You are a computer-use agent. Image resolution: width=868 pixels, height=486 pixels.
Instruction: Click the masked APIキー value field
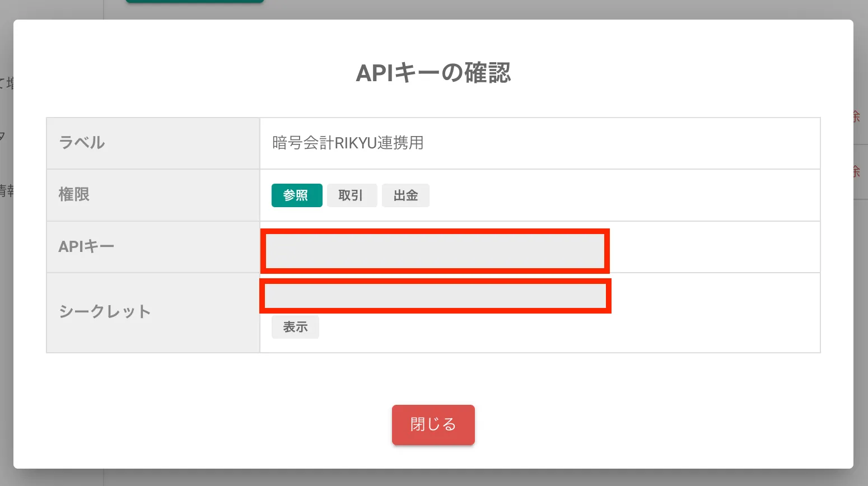pyautogui.click(x=435, y=251)
